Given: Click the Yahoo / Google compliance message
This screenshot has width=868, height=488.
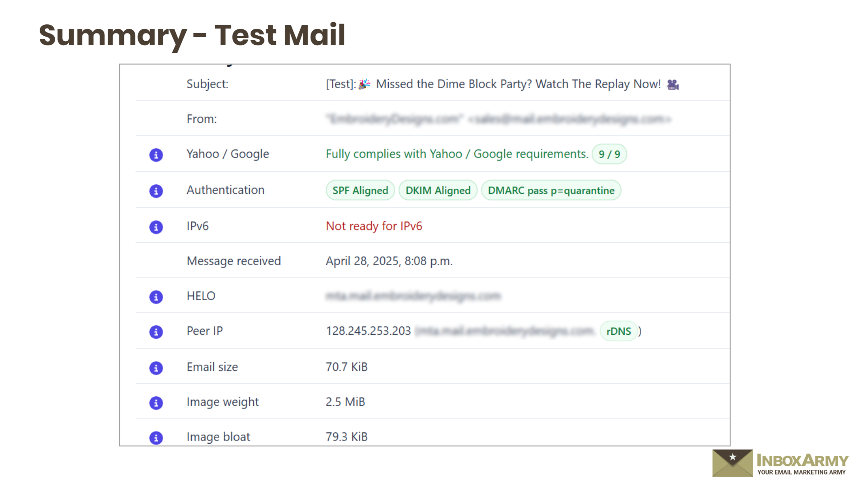Looking at the screenshot, I should coord(457,154).
